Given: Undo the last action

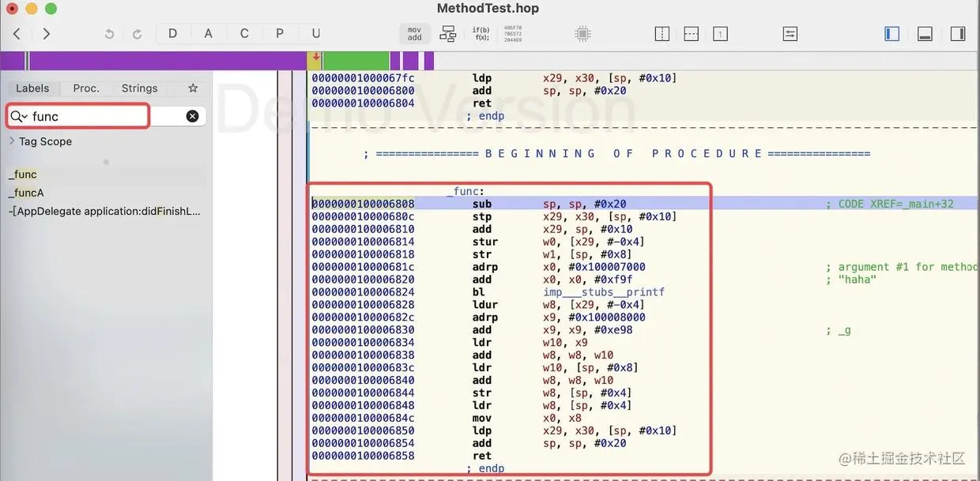Looking at the screenshot, I should 109,34.
